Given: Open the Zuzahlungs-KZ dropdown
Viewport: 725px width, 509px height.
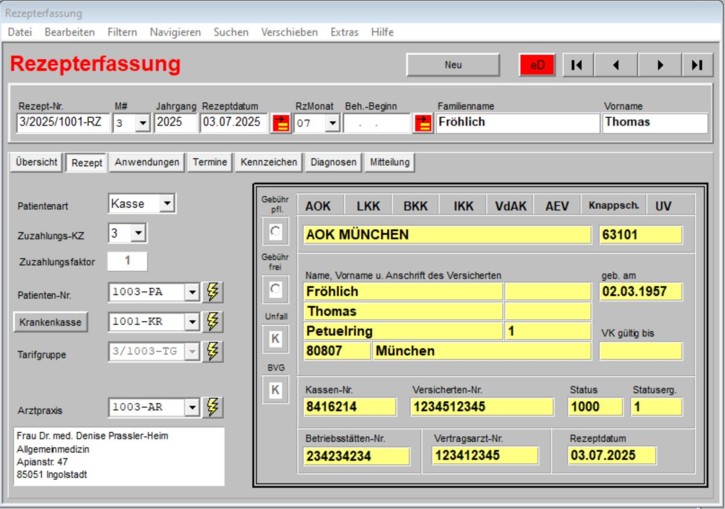Looking at the screenshot, I should click(139, 233).
